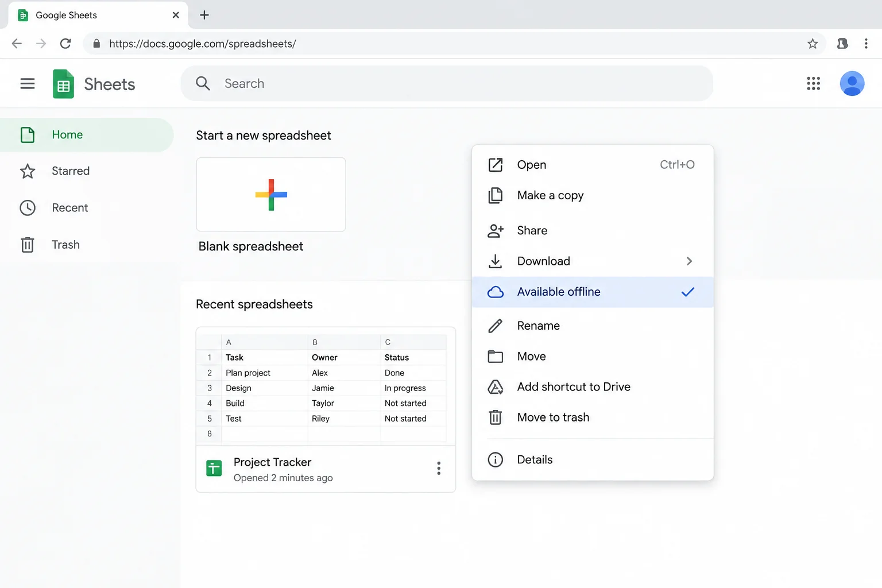The width and height of the screenshot is (882, 588).
Task: Go back in browser history
Action: point(17,44)
